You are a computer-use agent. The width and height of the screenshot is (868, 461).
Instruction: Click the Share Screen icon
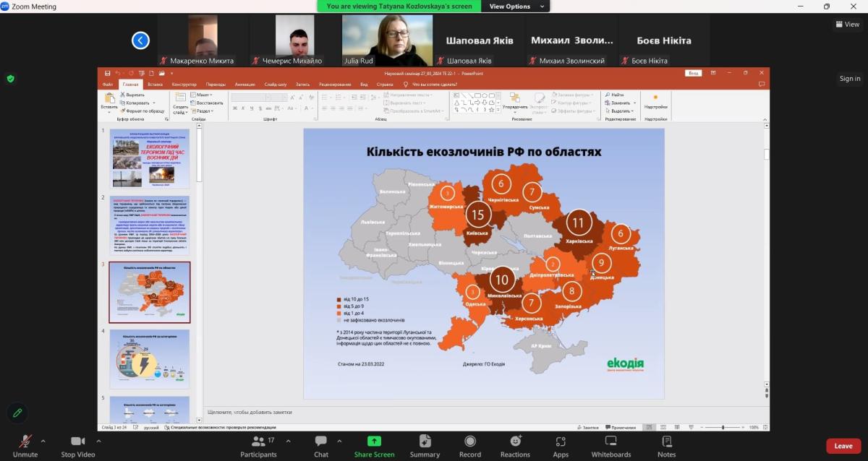point(374,441)
